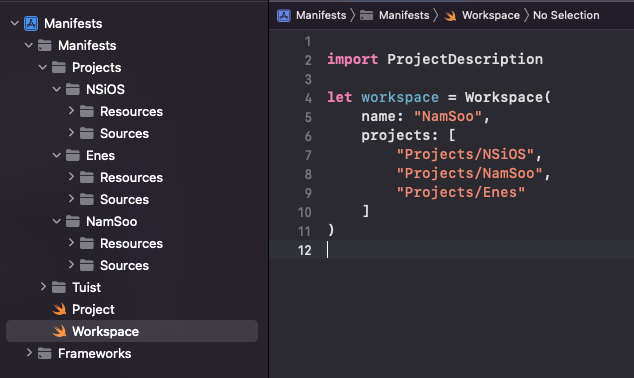
Task: Click Resources folder icon under Enes
Action: click(x=87, y=177)
